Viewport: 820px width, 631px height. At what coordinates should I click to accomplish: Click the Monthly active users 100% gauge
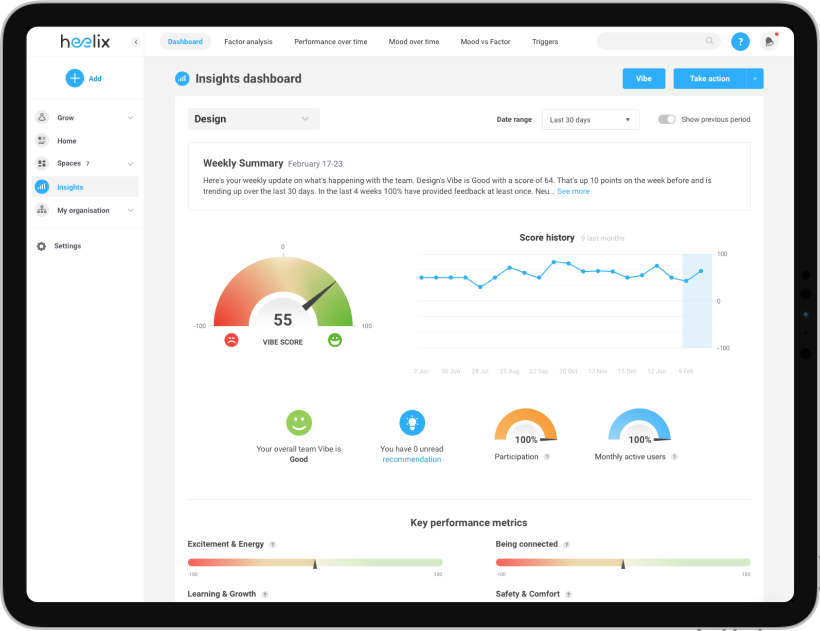coord(639,426)
